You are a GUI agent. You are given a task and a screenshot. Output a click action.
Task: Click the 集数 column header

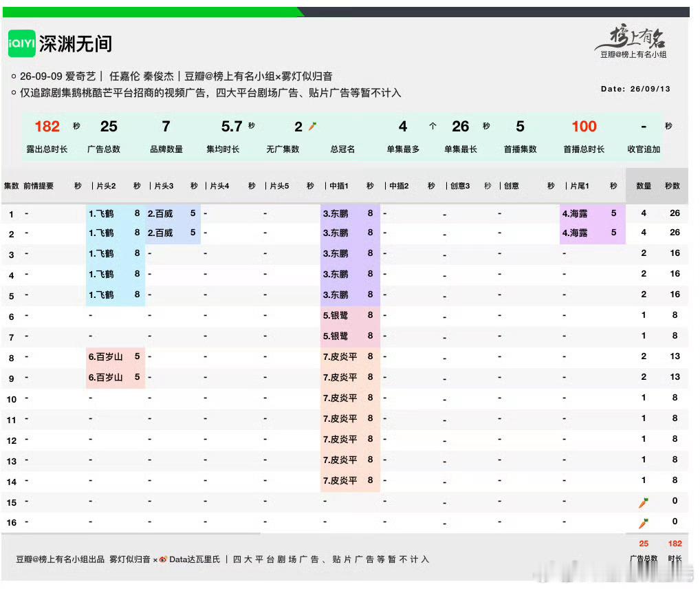tap(11, 186)
